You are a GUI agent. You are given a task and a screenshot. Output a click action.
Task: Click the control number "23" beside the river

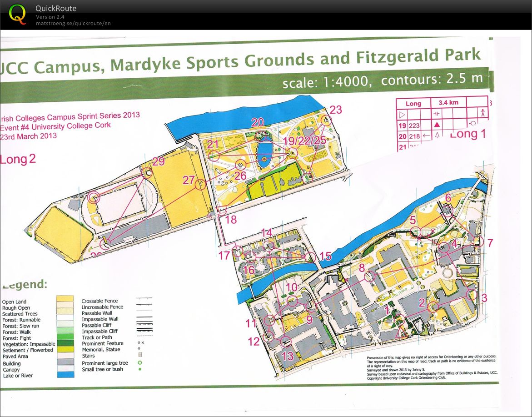(336, 110)
